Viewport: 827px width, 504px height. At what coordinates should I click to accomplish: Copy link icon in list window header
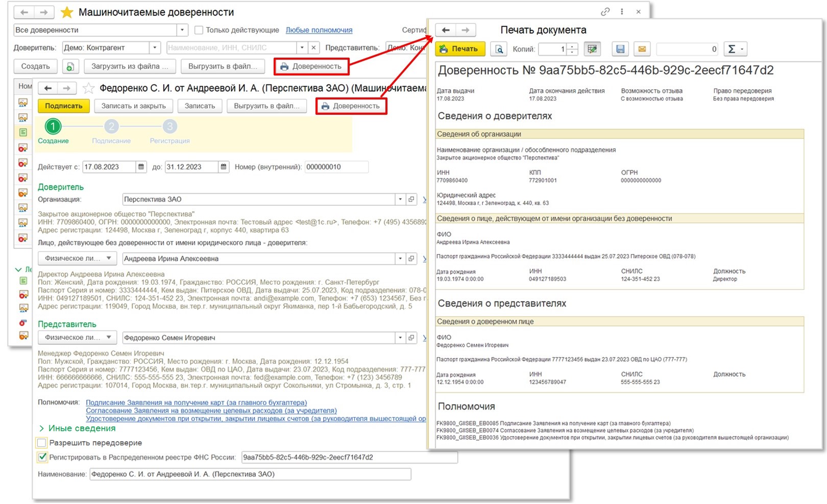pyautogui.click(x=605, y=12)
